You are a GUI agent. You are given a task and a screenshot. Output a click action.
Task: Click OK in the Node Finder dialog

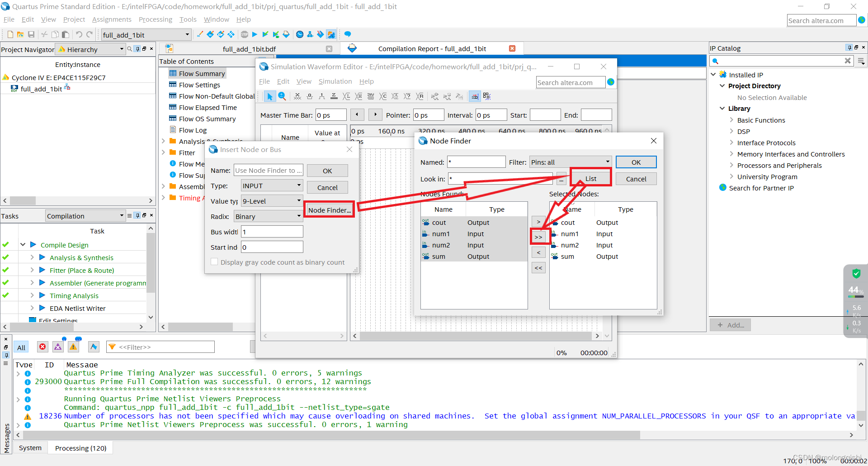[636, 162]
